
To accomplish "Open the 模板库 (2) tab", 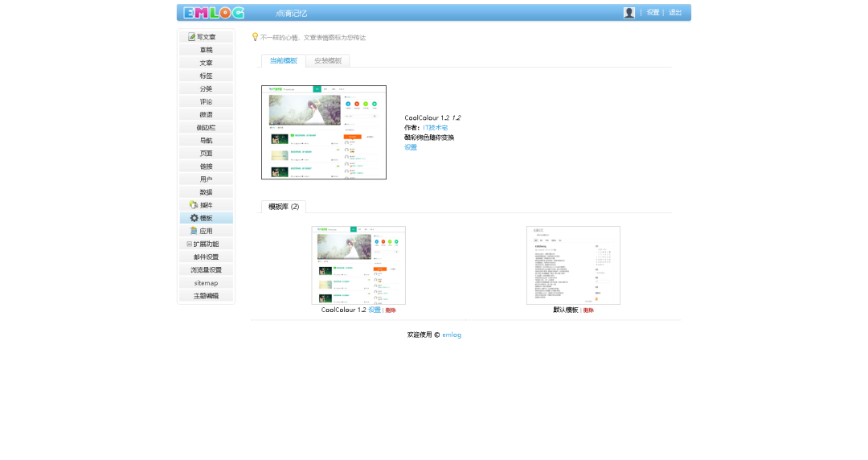I will pyautogui.click(x=283, y=207).
